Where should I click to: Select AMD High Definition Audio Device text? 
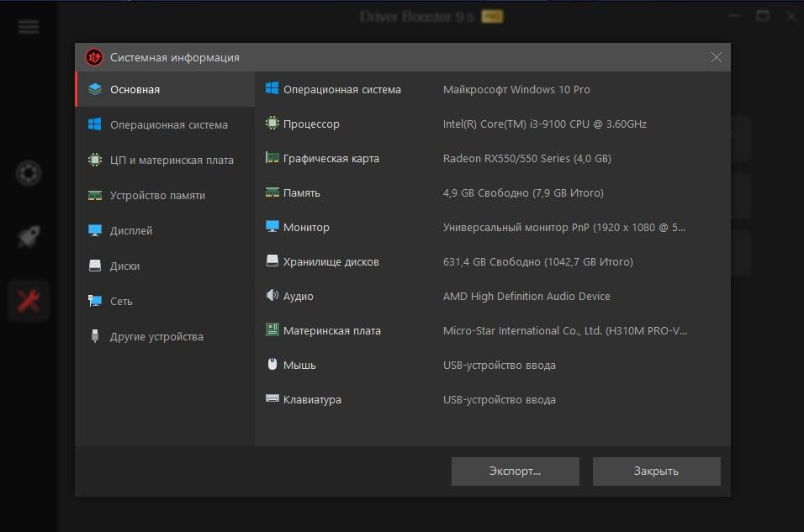(x=526, y=296)
